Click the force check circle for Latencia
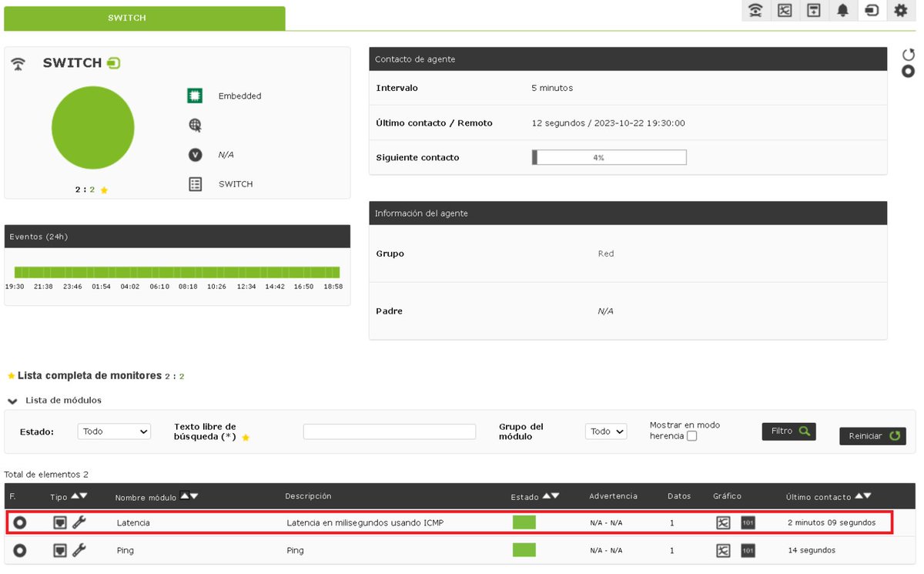 pyautogui.click(x=19, y=522)
